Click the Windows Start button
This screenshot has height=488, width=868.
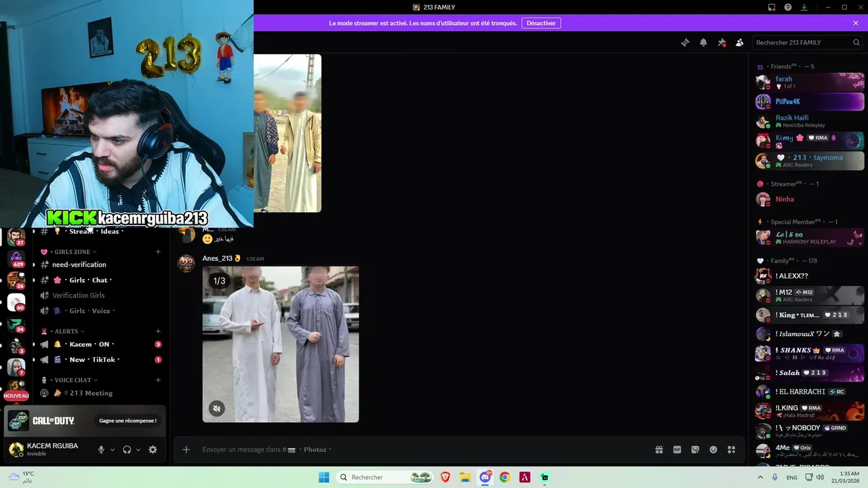pyautogui.click(x=324, y=477)
